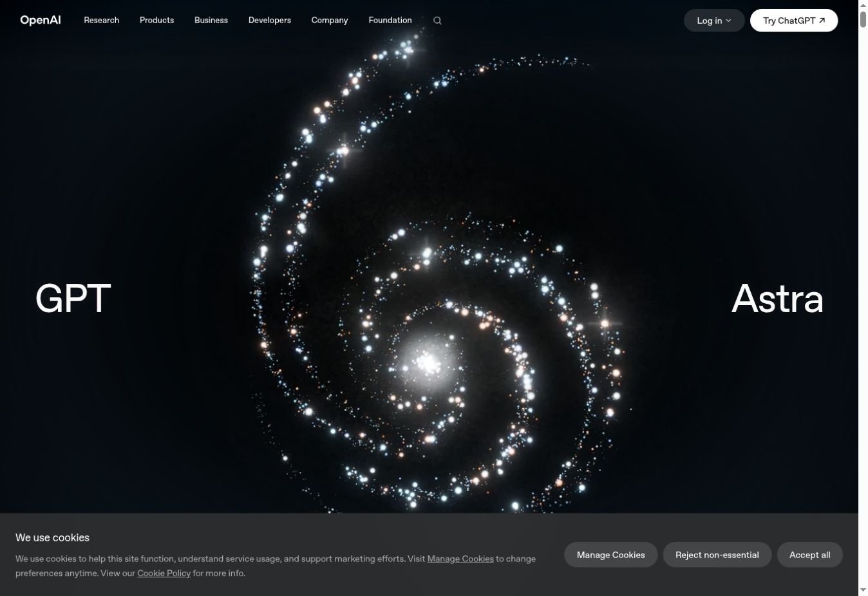Expand the Log in dropdown chevron
Image resolution: width=868 pixels, height=596 pixels.
728,21
